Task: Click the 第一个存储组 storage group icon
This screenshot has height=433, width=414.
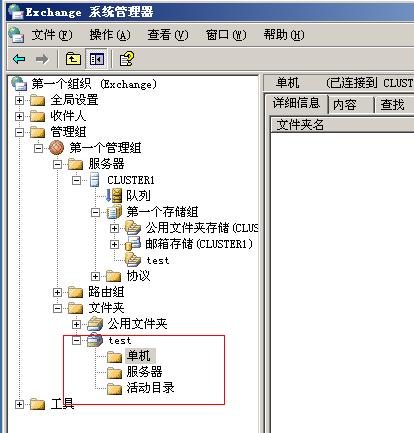Action: click(114, 212)
